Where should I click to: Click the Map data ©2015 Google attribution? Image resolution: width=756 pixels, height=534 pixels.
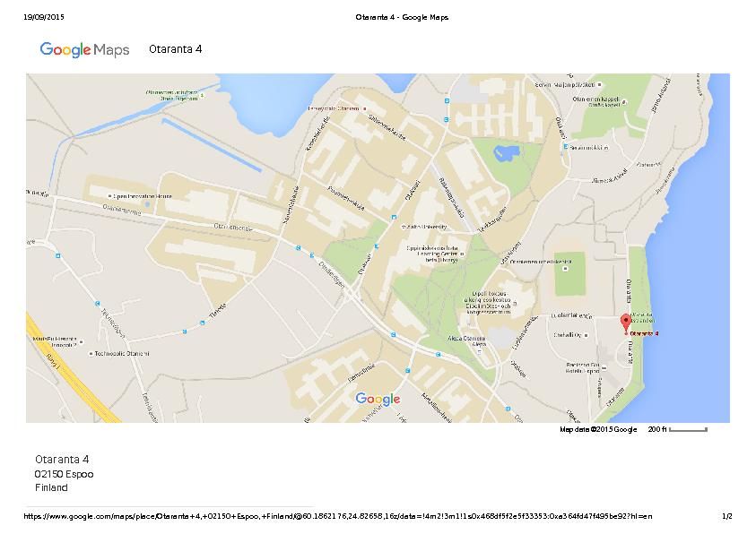tap(598, 430)
